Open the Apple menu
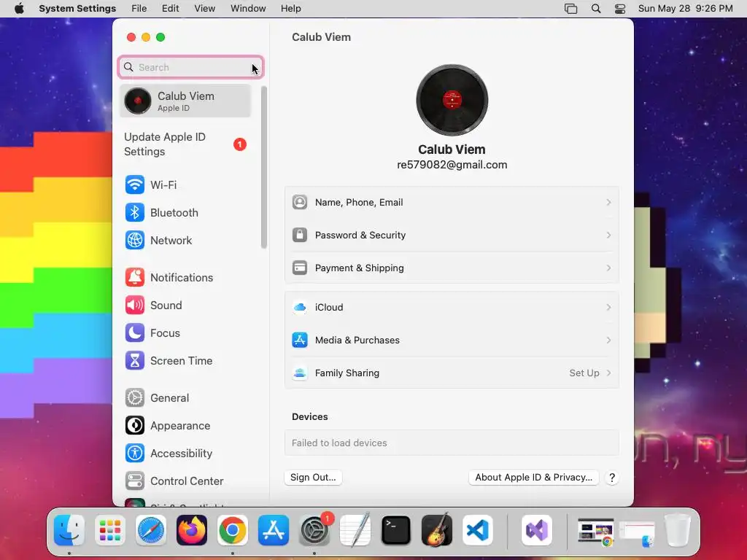Screen dimensions: 747x560 click(x=19, y=9)
